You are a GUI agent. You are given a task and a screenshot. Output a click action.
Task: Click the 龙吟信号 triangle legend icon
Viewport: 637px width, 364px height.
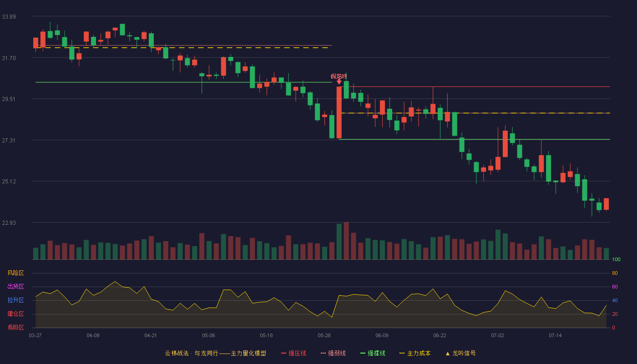coord(447,353)
